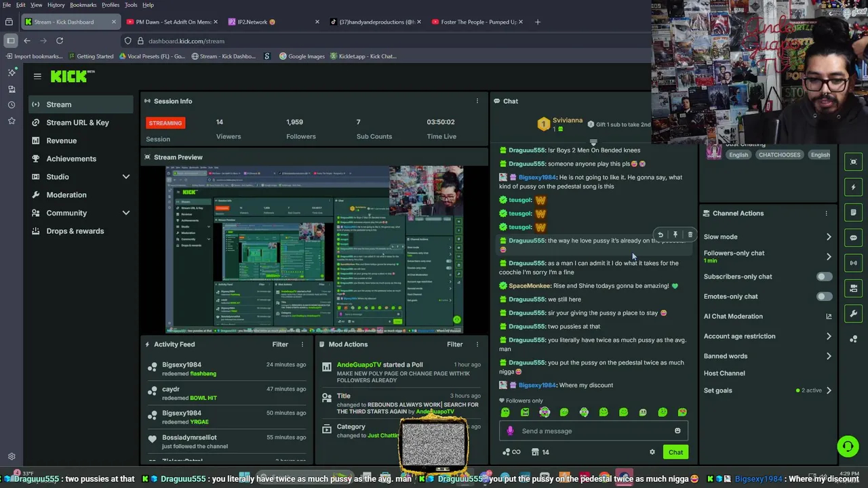Expand Banned words settings
Image resolution: width=868 pixels, height=488 pixels.
829,356
